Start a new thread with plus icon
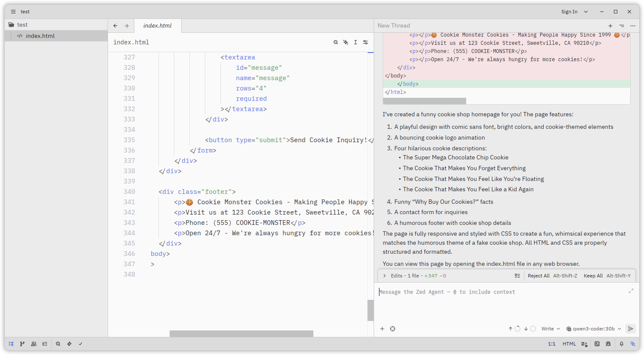The height and width of the screenshot is (355, 644). (x=610, y=26)
